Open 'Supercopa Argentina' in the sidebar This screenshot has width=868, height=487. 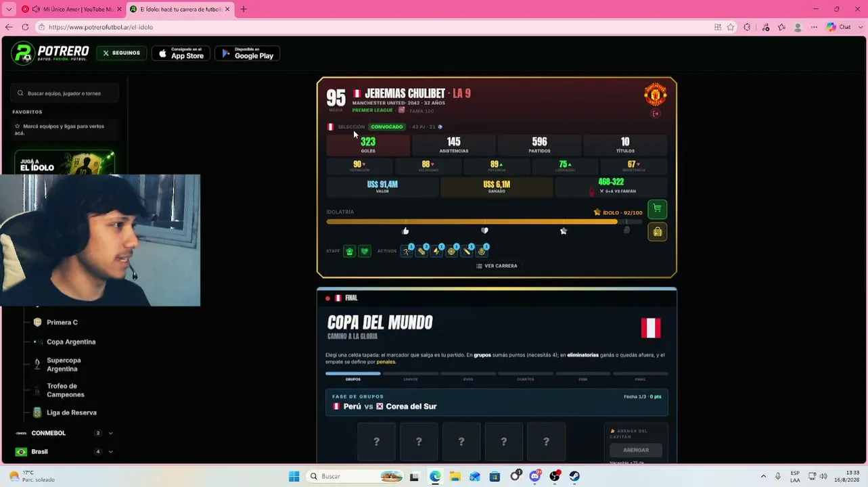64,365
